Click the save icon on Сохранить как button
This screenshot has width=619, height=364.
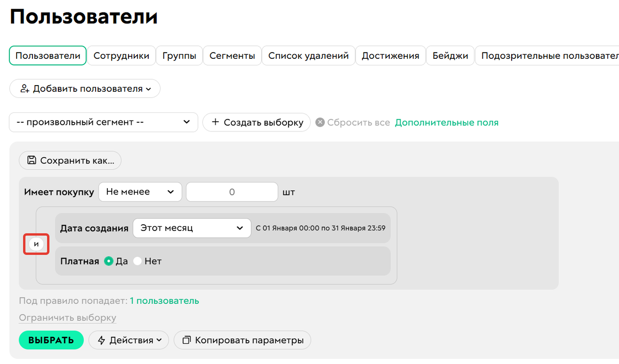coord(32,160)
